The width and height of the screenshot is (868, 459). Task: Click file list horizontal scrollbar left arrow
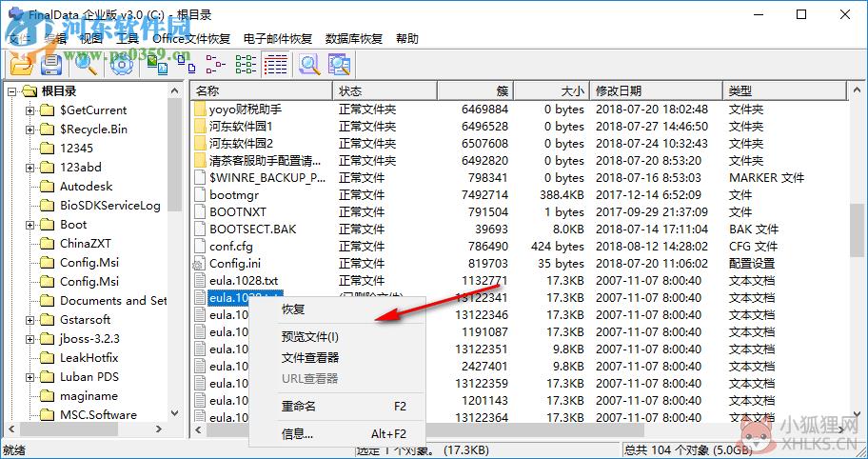199,429
